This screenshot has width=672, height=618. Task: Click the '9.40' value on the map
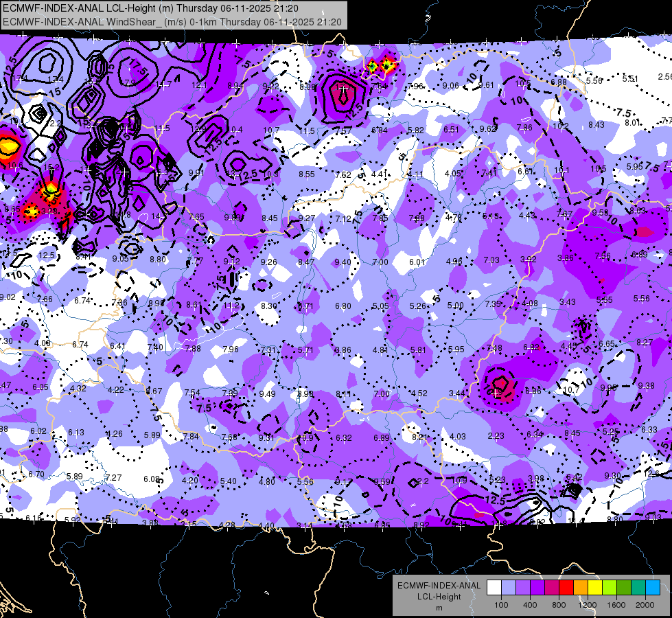[343, 262]
